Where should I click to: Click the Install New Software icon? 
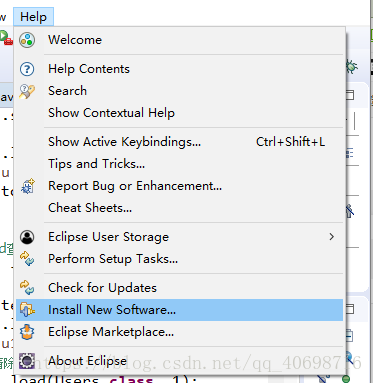point(27,310)
